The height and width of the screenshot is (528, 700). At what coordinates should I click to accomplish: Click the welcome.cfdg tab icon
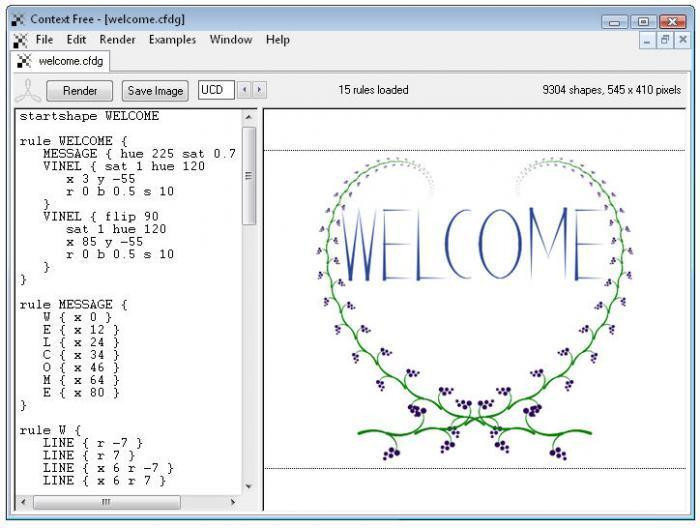[24, 61]
